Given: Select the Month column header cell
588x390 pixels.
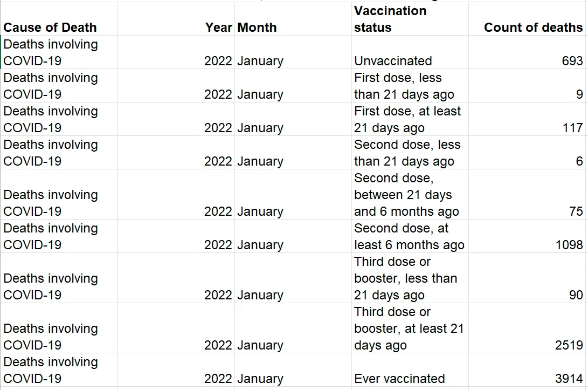Looking at the screenshot, I should coord(293,19).
